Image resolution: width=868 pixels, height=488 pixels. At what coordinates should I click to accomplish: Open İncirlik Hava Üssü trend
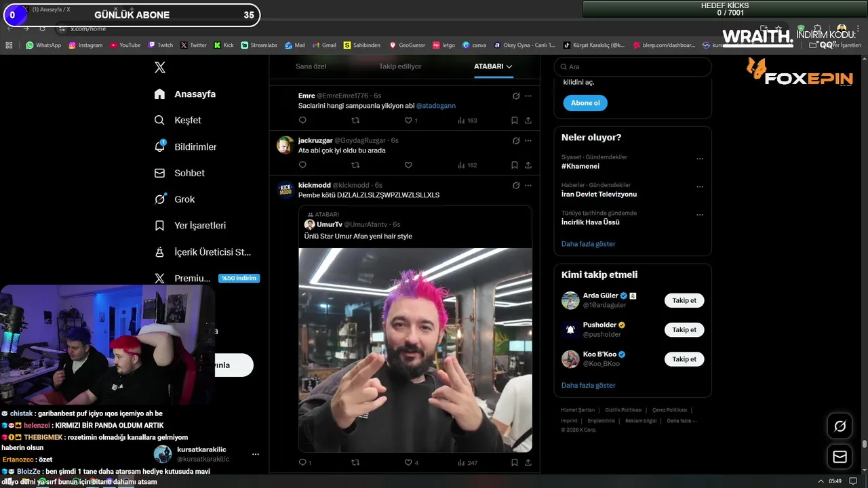coord(590,222)
